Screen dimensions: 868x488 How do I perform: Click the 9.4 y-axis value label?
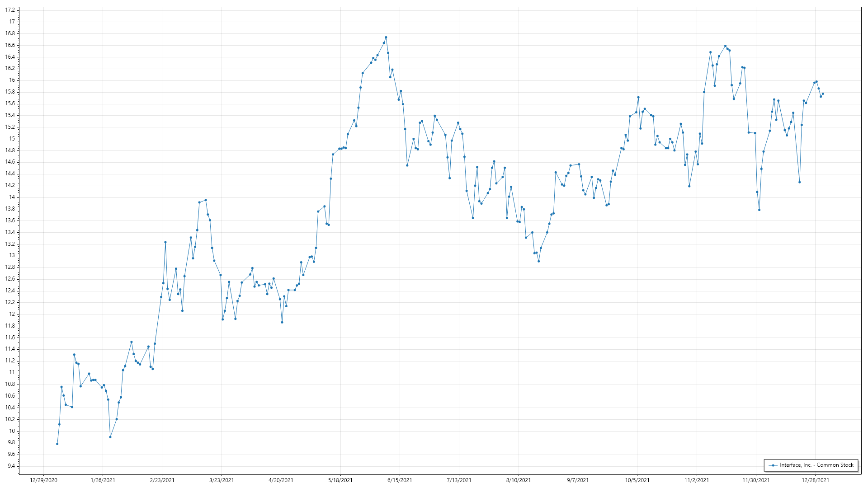pyautogui.click(x=11, y=466)
